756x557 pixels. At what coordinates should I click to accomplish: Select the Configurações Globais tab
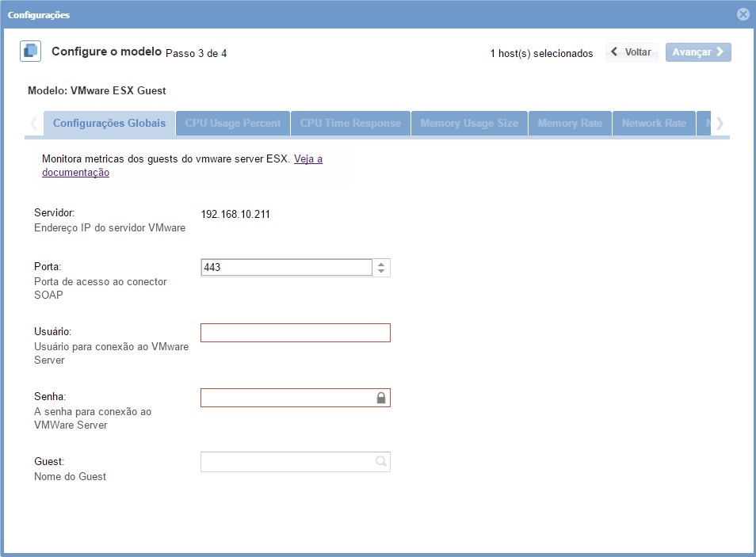coord(109,124)
